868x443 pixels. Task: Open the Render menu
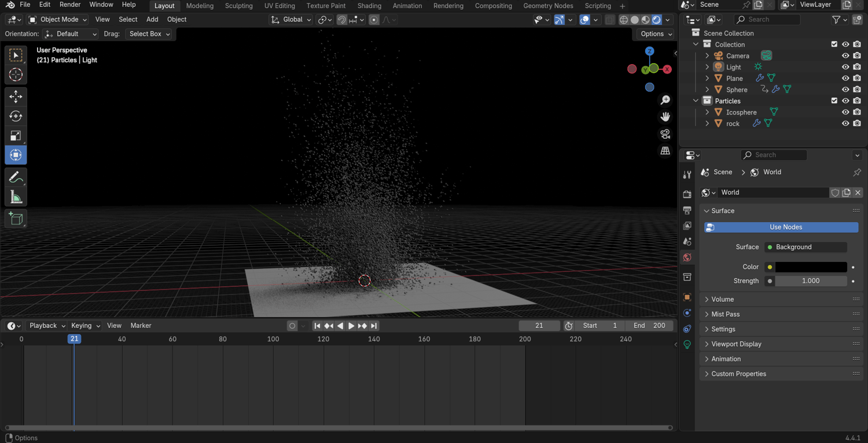[x=70, y=5]
